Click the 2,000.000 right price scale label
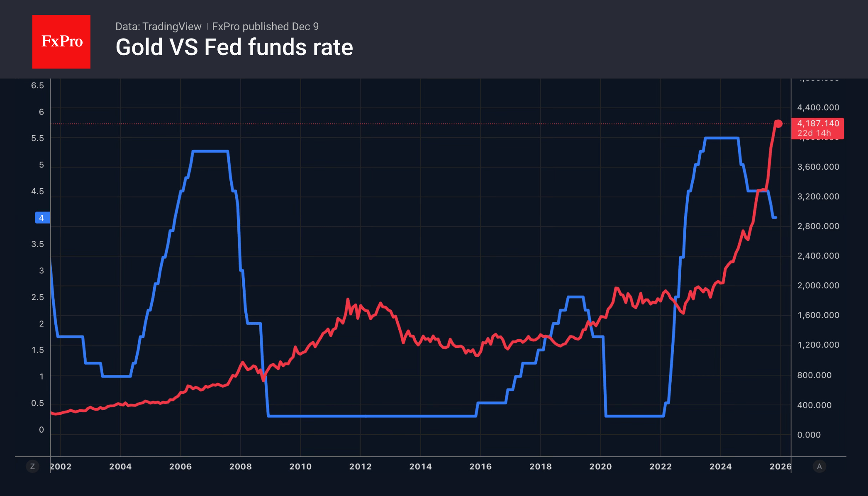This screenshot has height=496, width=868. (x=818, y=286)
